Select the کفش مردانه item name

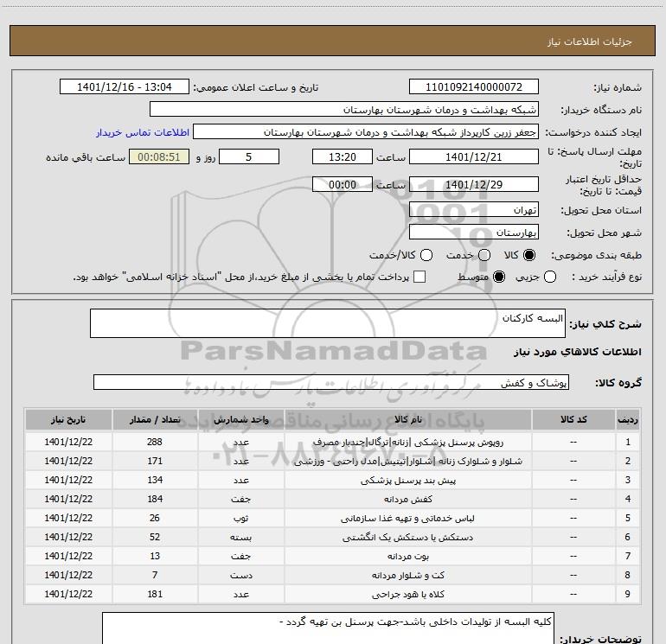point(407,500)
